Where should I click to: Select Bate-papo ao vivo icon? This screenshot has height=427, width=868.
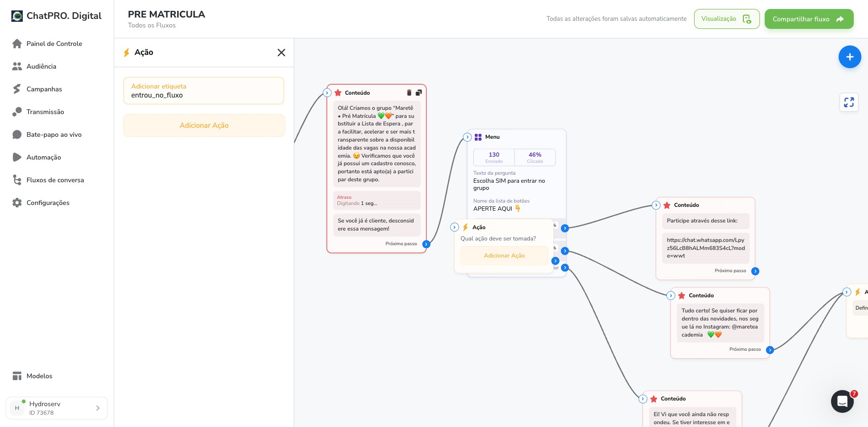point(17,134)
